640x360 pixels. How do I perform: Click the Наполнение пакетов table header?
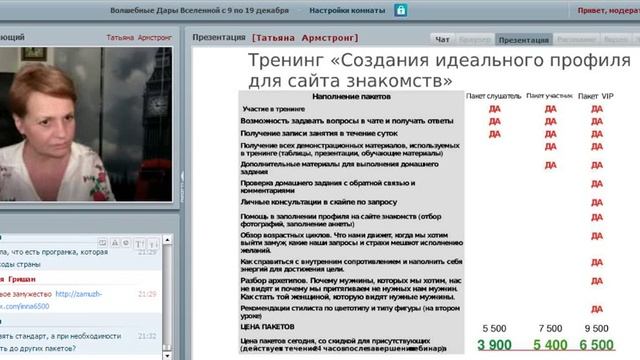pyautogui.click(x=351, y=97)
